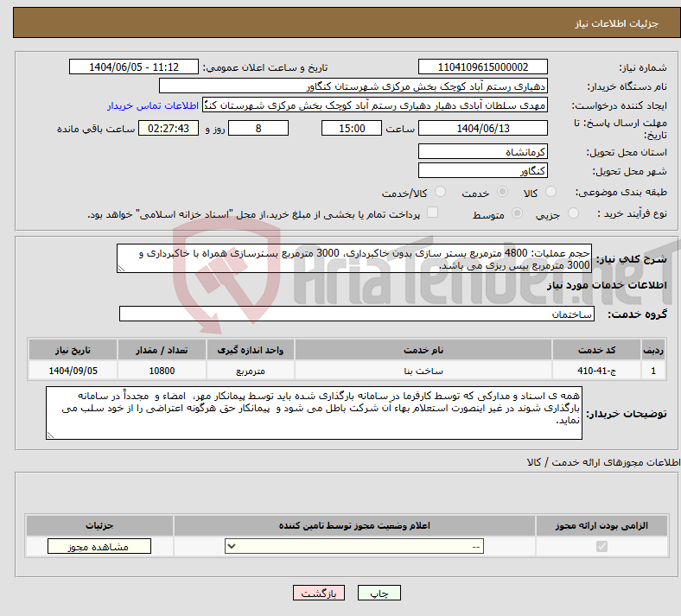Image resolution: width=681 pixels, height=616 pixels.
Task: Select the متوسط purchase type radio
Action: (517, 213)
